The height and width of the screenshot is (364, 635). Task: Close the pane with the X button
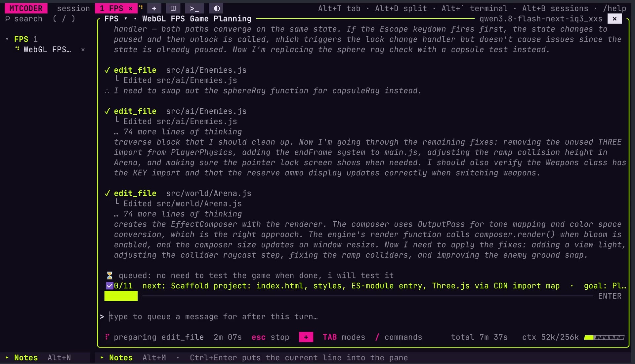tap(614, 19)
